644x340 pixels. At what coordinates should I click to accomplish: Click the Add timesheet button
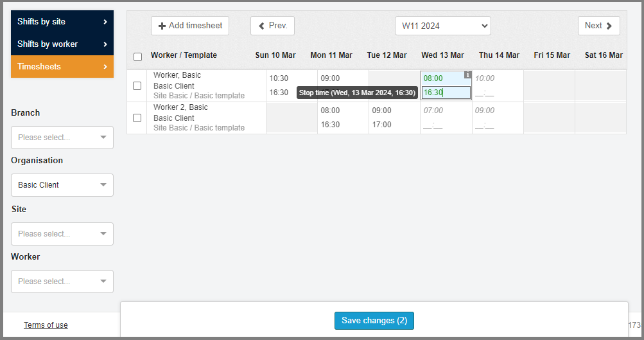pyautogui.click(x=190, y=26)
